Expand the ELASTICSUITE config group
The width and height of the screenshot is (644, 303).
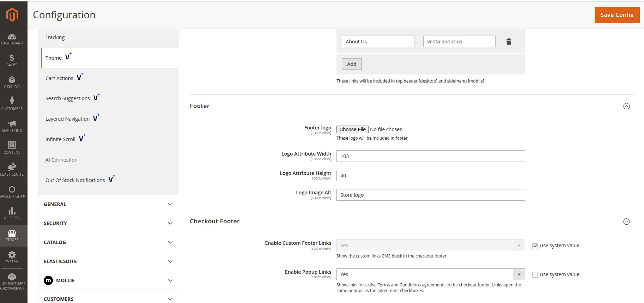(109, 261)
